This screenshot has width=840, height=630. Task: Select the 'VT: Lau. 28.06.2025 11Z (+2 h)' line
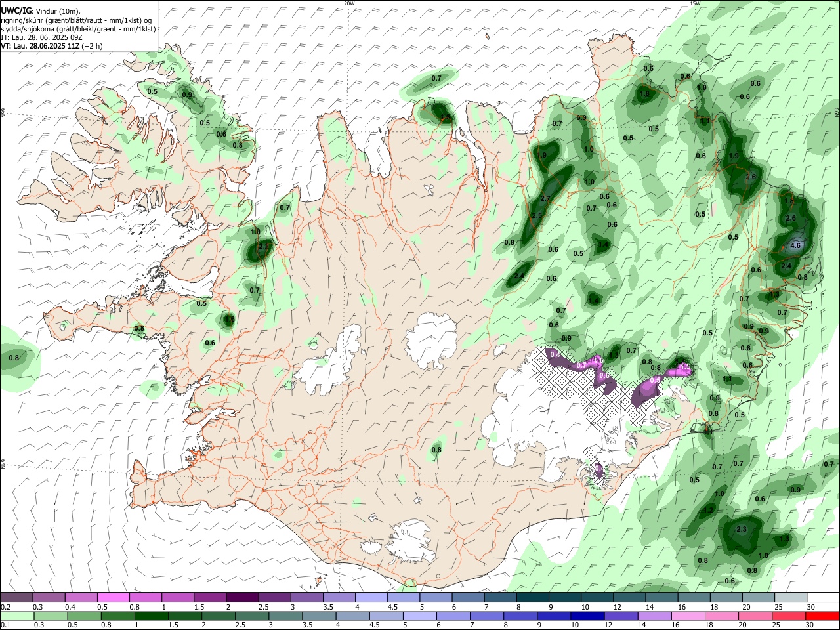coord(51,46)
